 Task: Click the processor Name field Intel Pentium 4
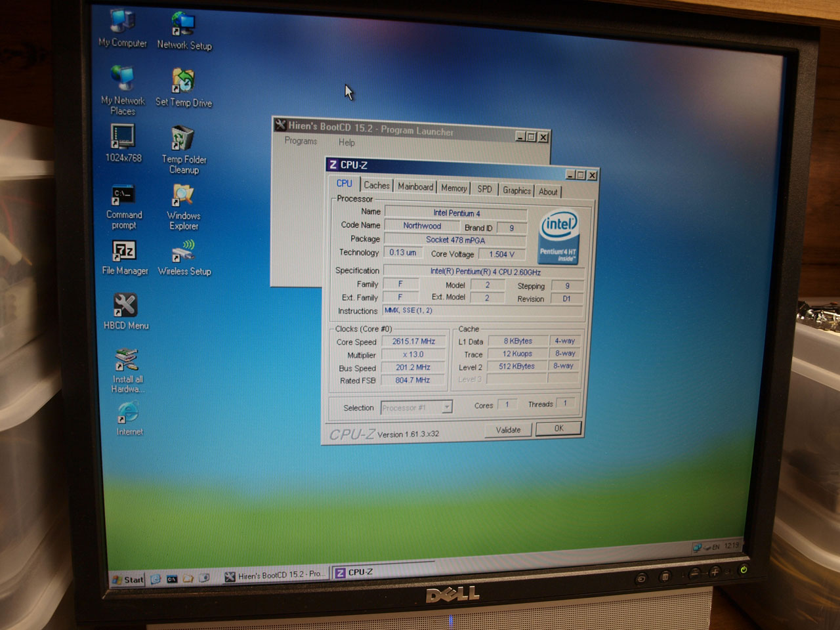pos(456,213)
